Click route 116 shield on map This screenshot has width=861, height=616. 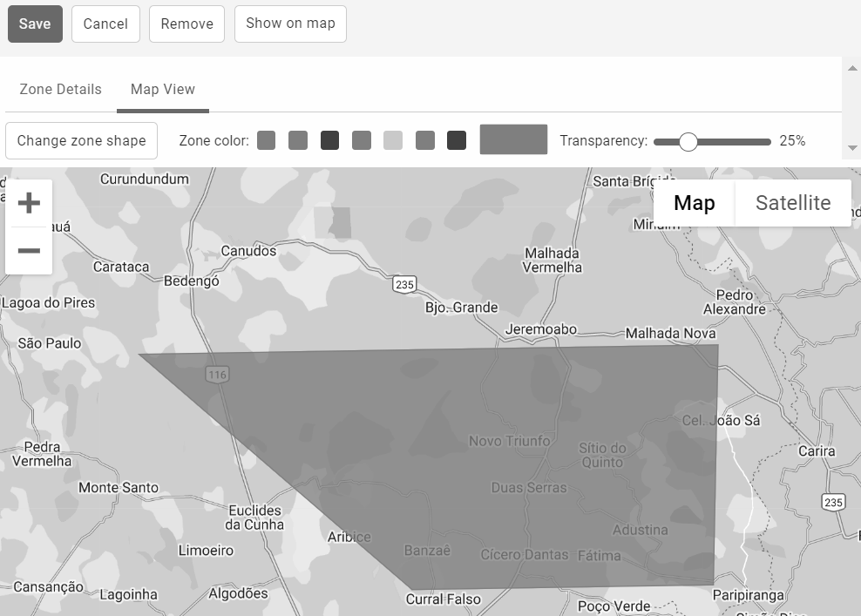click(218, 375)
